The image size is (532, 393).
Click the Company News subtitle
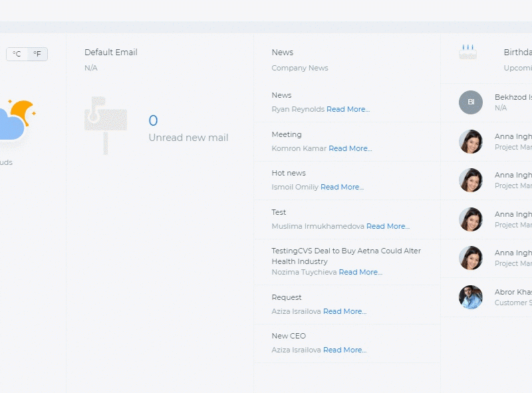pos(300,68)
